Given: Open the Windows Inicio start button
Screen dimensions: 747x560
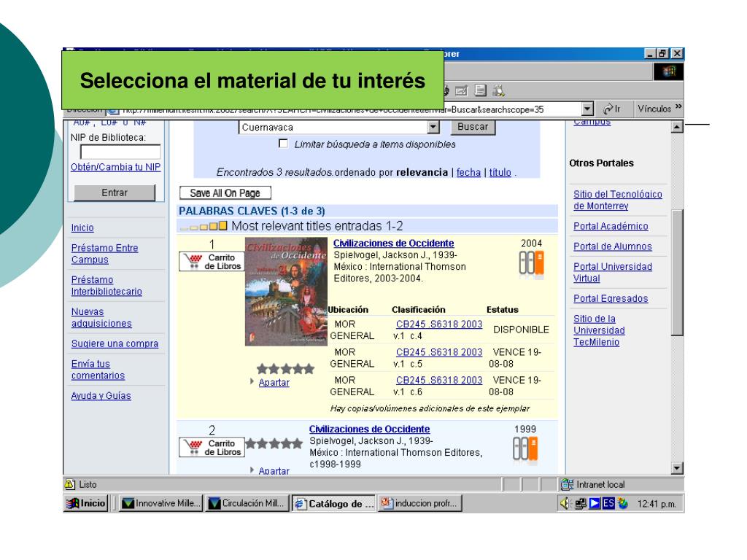Looking at the screenshot, I should (x=86, y=503).
